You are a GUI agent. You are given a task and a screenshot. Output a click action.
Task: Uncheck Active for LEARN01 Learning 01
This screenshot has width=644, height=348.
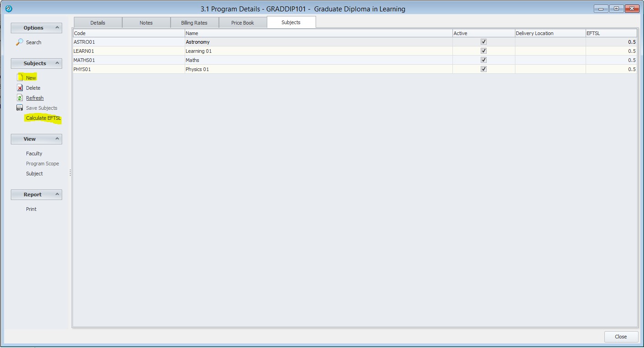483,51
